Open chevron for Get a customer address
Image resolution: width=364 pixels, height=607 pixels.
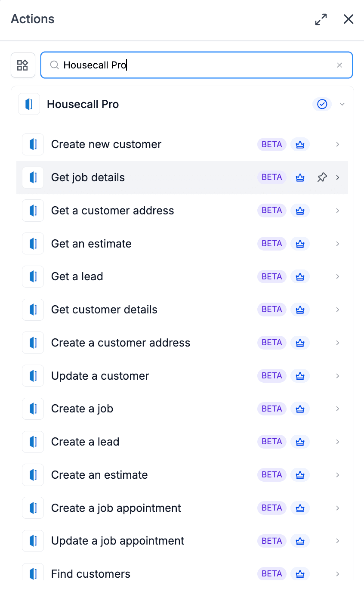point(338,211)
